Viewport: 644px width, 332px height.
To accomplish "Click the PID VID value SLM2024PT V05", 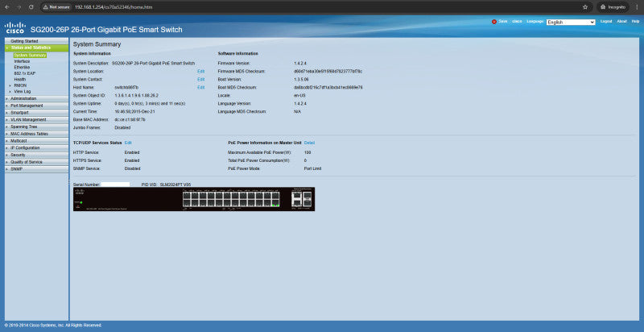I will (x=175, y=185).
